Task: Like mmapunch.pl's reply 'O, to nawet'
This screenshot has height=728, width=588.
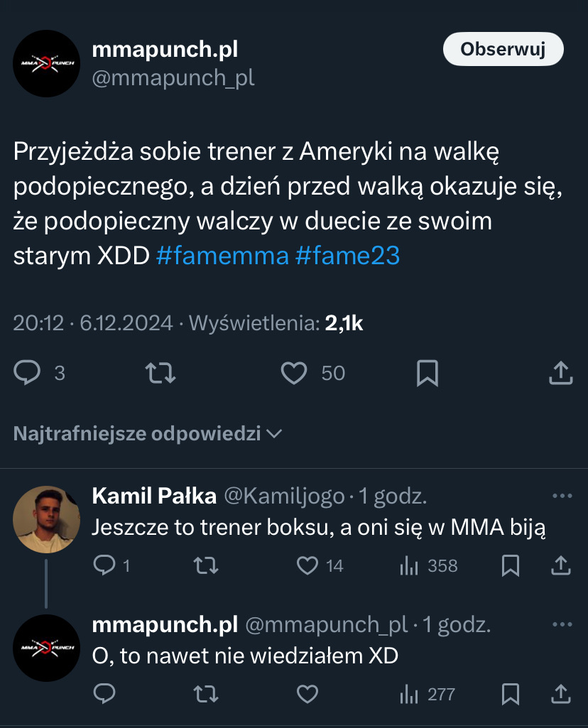Action: (307, 693)
